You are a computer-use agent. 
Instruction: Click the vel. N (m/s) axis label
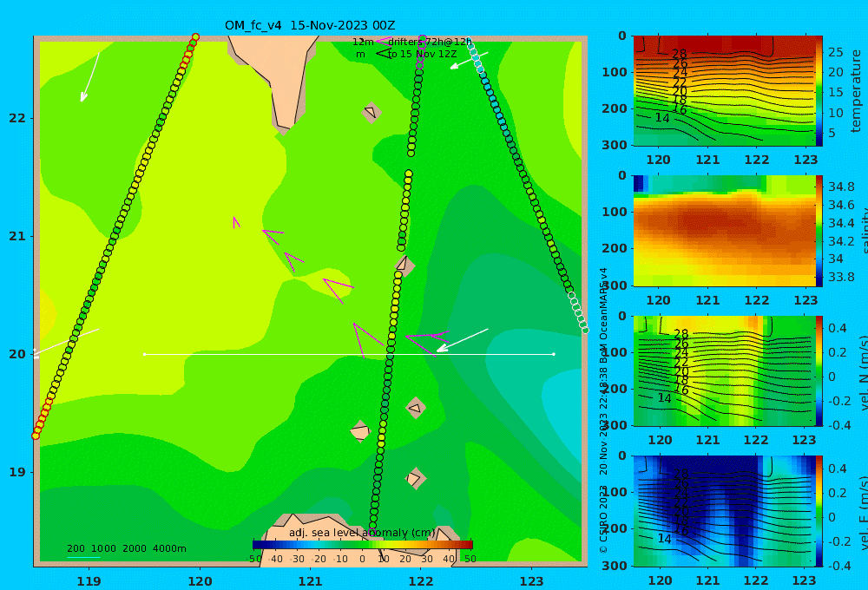click(864, 372)
